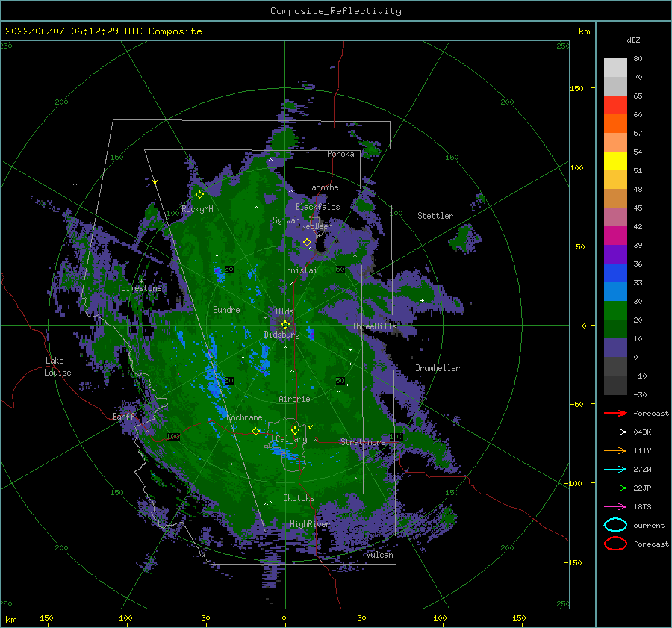Click the -30 value under the dBZ scale
The height and width of the screenshot is (628, 672).
click(640, 394)
